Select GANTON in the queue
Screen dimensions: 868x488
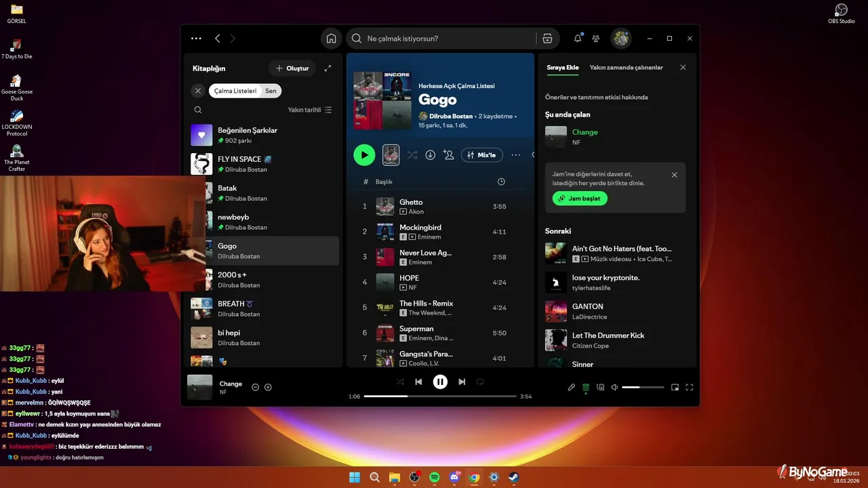tap(617, 311)
